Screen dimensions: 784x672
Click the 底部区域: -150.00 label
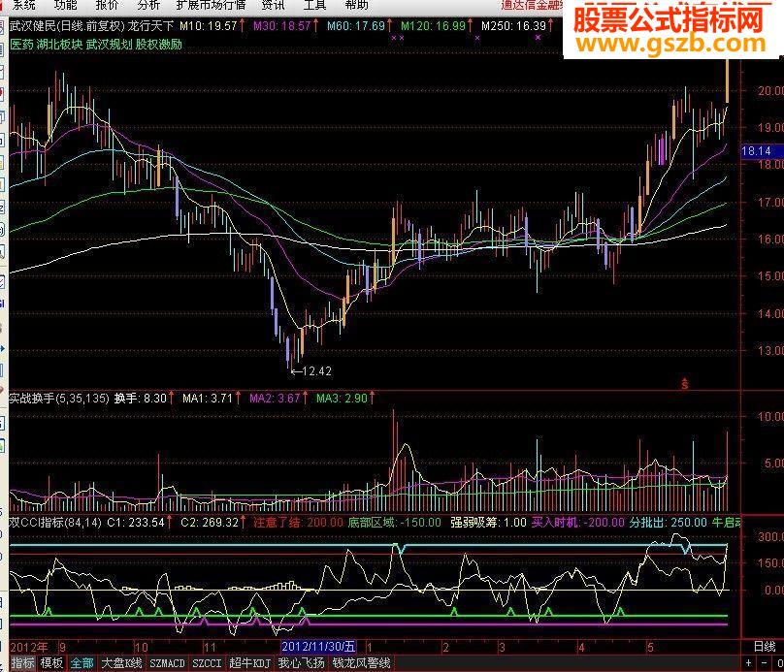(395, 522)
